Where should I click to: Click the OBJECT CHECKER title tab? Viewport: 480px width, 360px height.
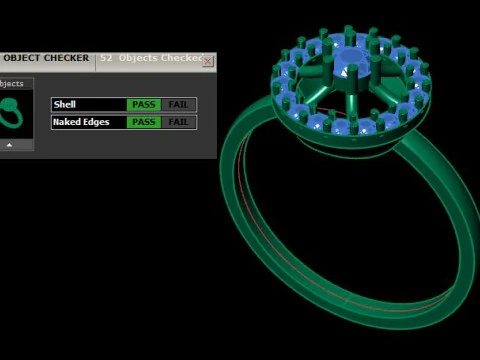tap(46, 58)
